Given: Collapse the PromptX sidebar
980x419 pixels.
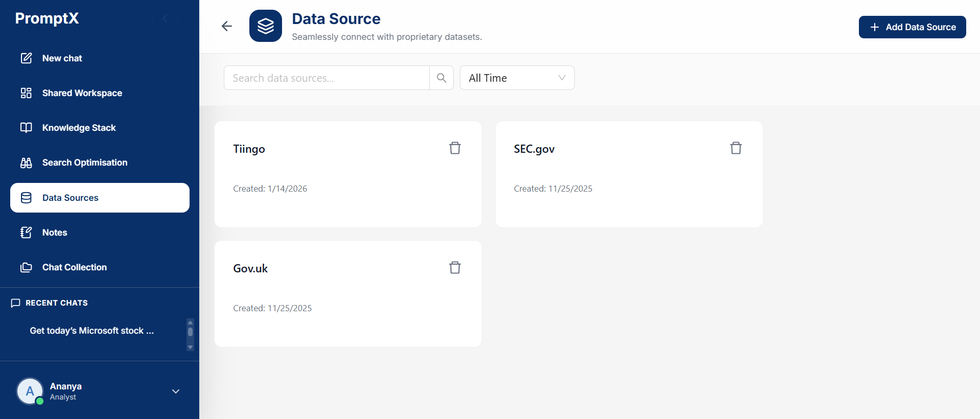Looking at the screenshot, I should click(x=165, y=18).
